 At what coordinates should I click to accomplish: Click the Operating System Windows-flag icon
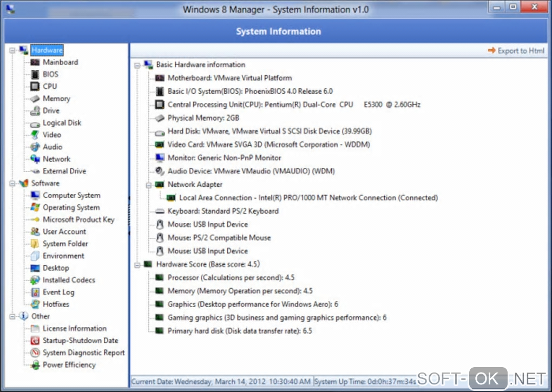(x=35, y=207)
